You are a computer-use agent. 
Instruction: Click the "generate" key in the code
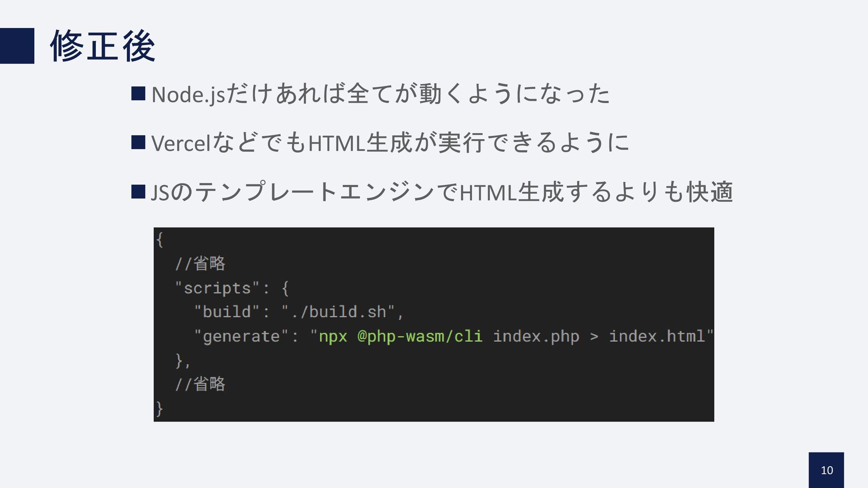(x=241, y=336)
